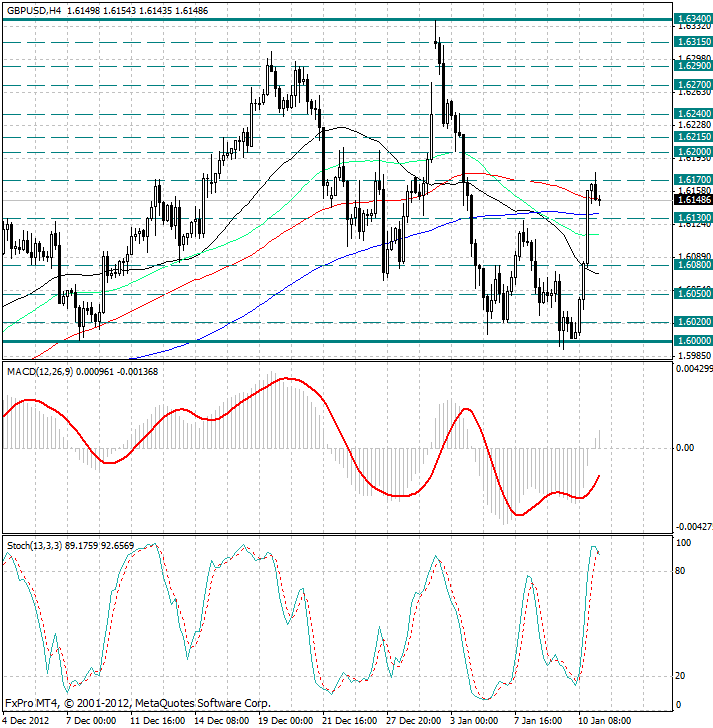
Task: Click the 1.60200 price level label
Action: (x=693, y=322)
